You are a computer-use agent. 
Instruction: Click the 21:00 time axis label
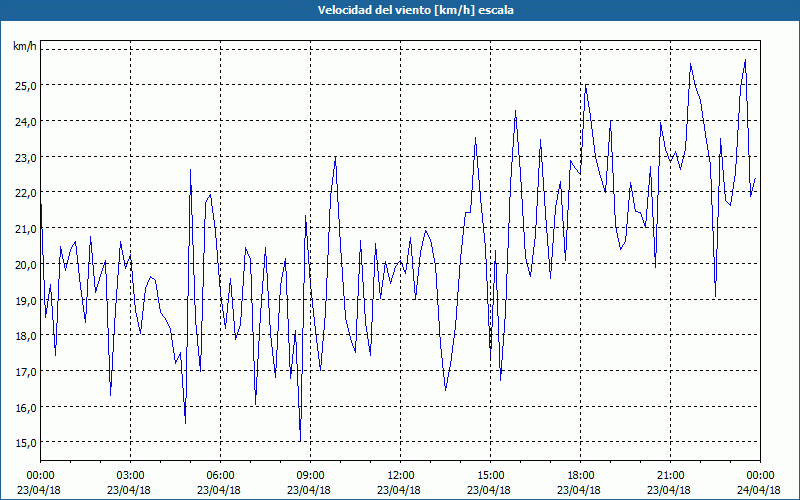click(x=670, y=476)
